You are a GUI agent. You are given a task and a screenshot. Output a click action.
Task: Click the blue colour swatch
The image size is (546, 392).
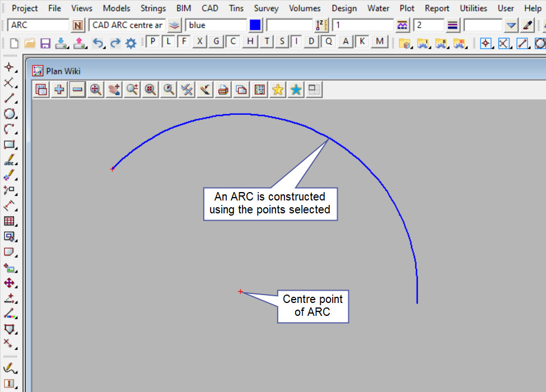click(x=255, y=25)
